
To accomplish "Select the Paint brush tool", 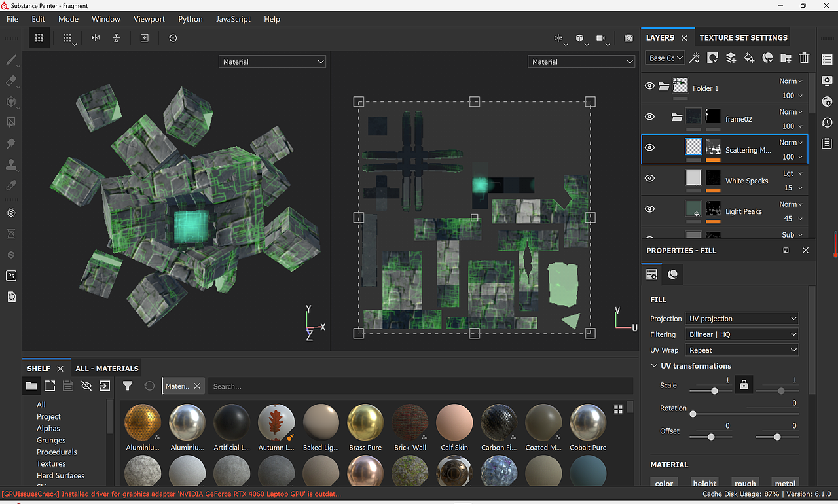I will (12, 60).
